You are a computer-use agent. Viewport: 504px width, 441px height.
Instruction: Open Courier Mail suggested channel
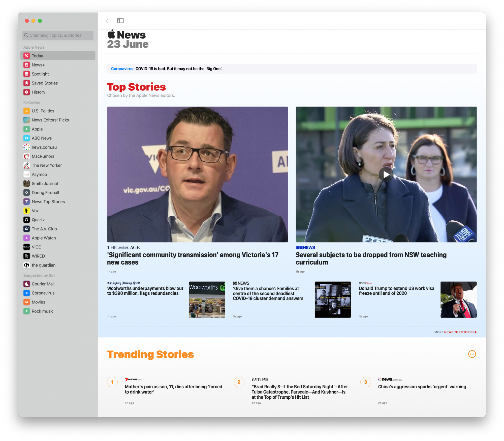tap(43, 284)
